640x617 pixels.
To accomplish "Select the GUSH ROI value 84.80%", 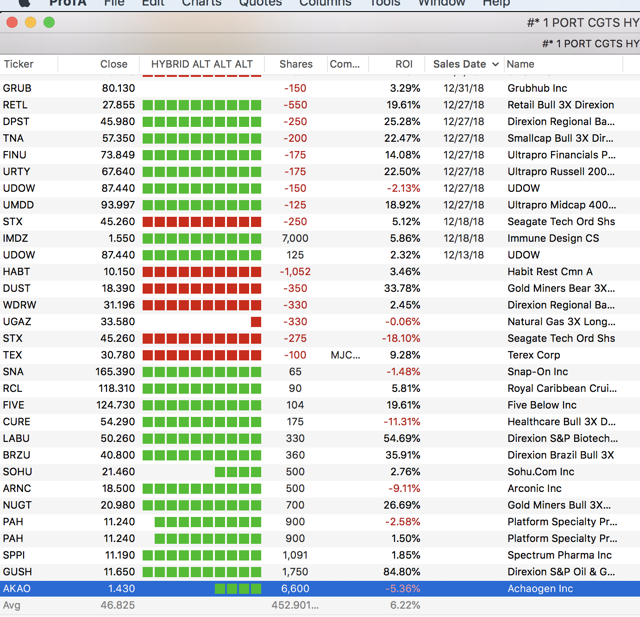I will point(402,572).
